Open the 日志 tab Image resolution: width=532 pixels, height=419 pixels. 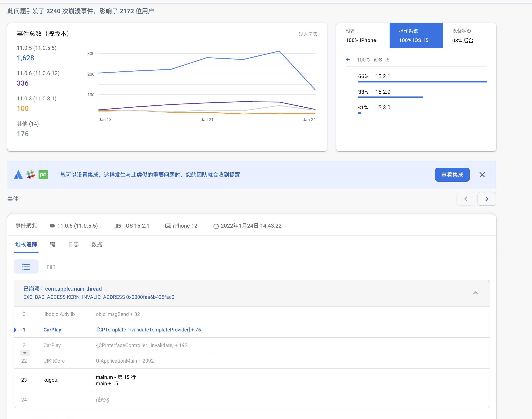click(x=73, y=244)
